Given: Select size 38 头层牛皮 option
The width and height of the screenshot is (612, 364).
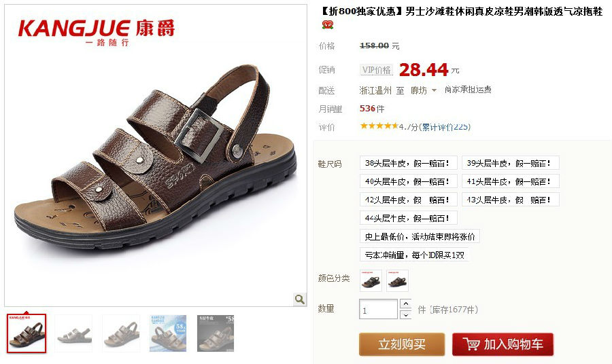Looking at the screenshot, I should click(408, 163).
